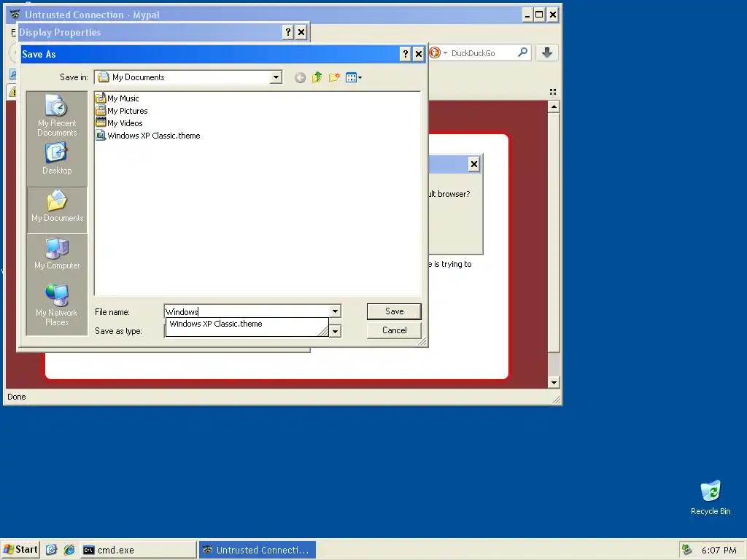Click Show Desktop quick launch icon
The width and height of the screenshot is (747, 560).
[52, 550]
